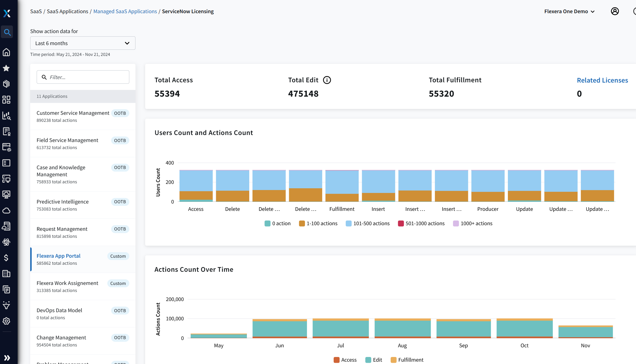Click the 1-100 actions color swatch

302,223
